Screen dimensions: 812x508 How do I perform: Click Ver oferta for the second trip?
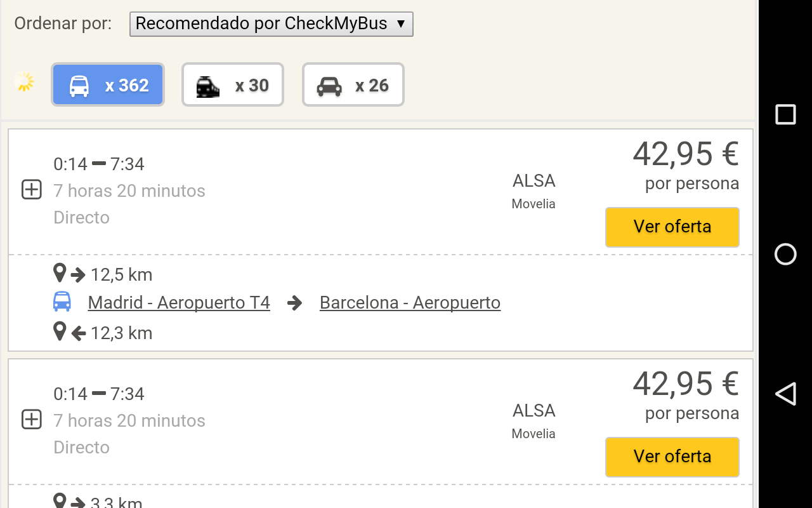pos(672,457)
